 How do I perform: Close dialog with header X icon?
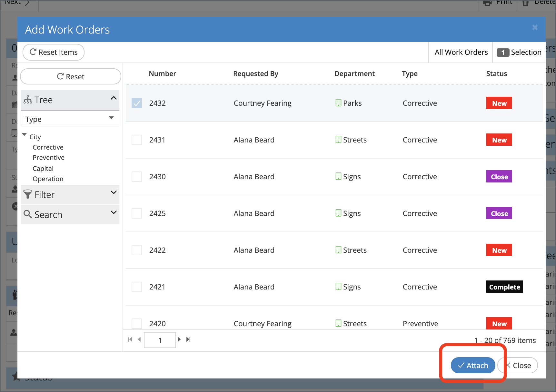[x=535, y=28]
